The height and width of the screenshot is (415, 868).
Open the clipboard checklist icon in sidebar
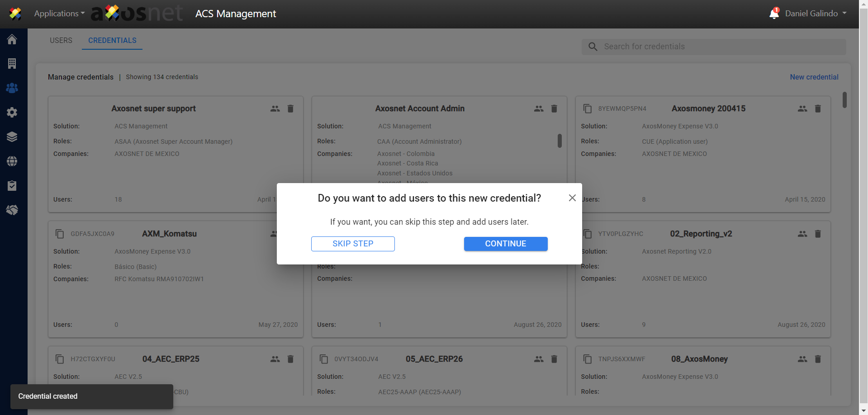[x=12, y=185]
